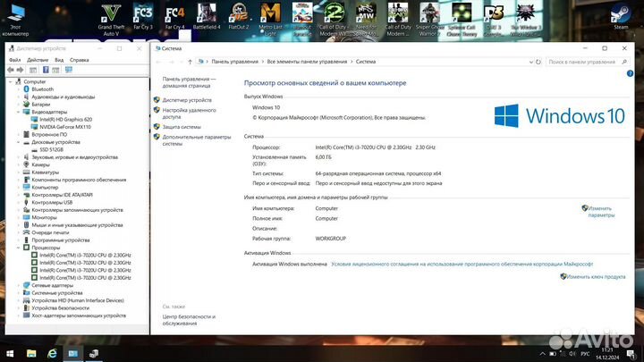Expand the Клавиатуры node

[19, 173]
